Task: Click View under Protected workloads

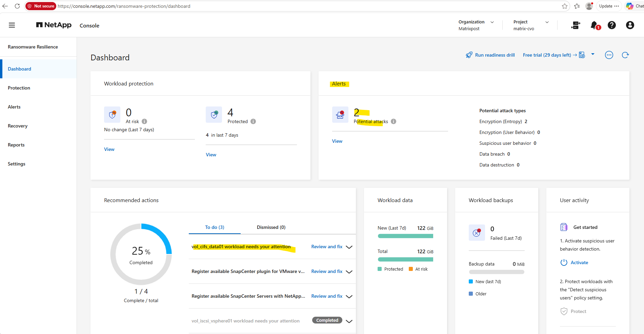Action: 211,155
